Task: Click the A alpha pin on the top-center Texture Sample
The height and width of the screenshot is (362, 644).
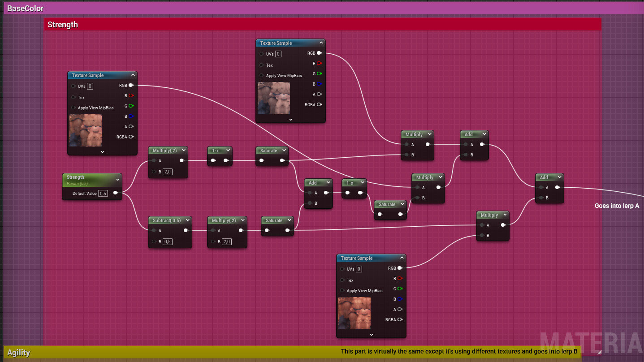Action: 319,94
